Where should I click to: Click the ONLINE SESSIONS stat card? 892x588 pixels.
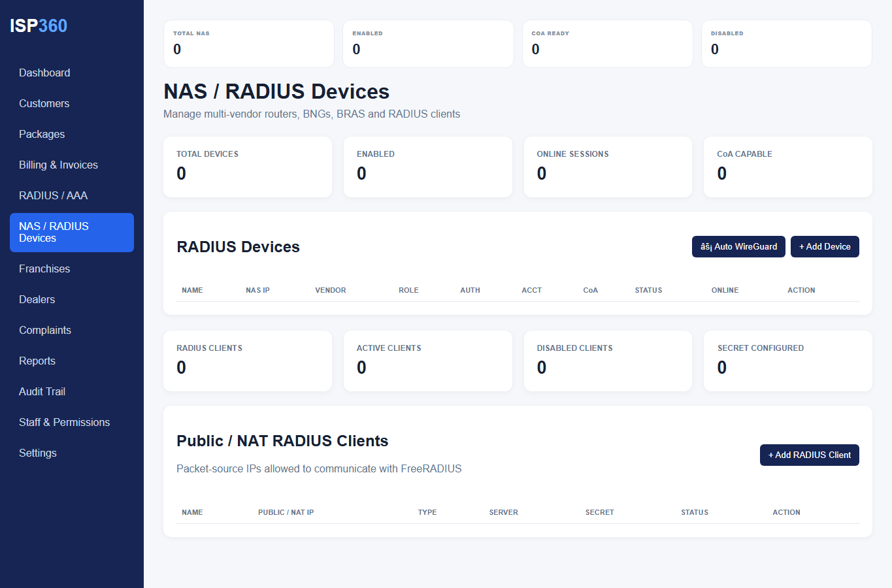click(x=608, y=167)
